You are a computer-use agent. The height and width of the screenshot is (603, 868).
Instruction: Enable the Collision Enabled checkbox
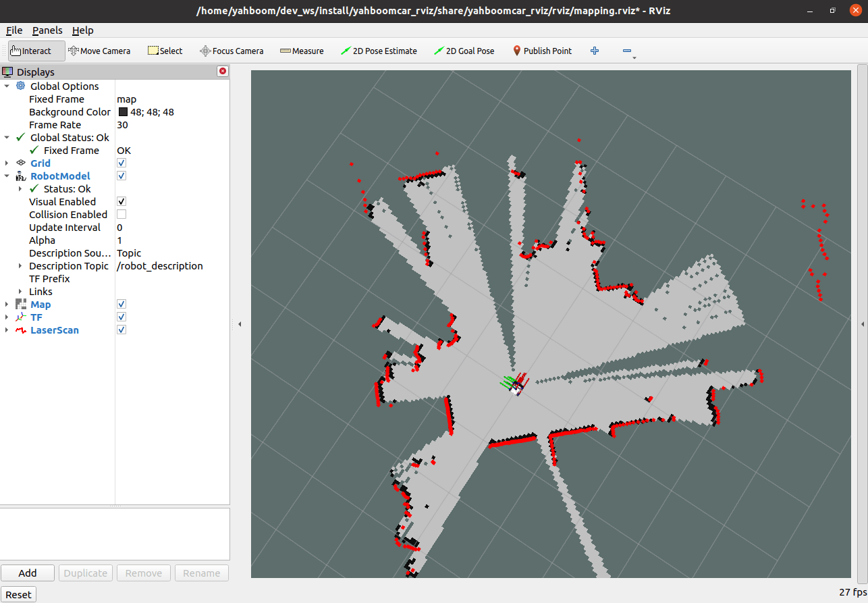(x=121, y=214)
